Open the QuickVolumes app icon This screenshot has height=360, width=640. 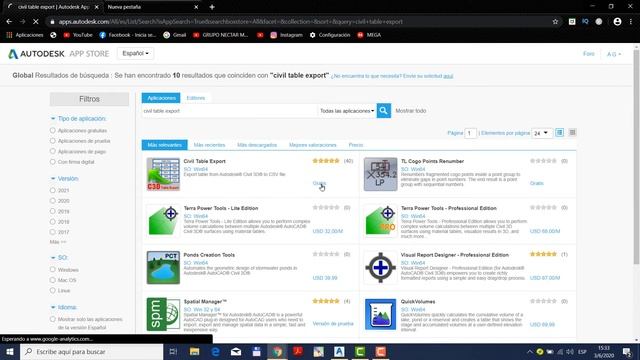[x=380, y=314]
